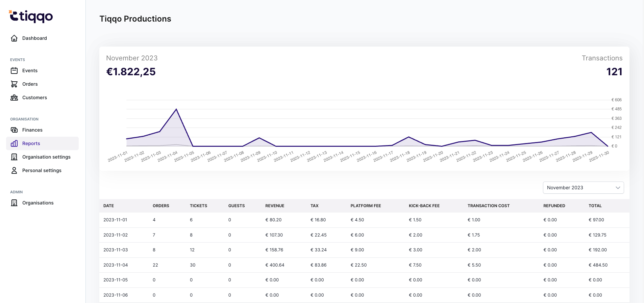Click the PLATFORM FEE column header

tap(366, 206)
